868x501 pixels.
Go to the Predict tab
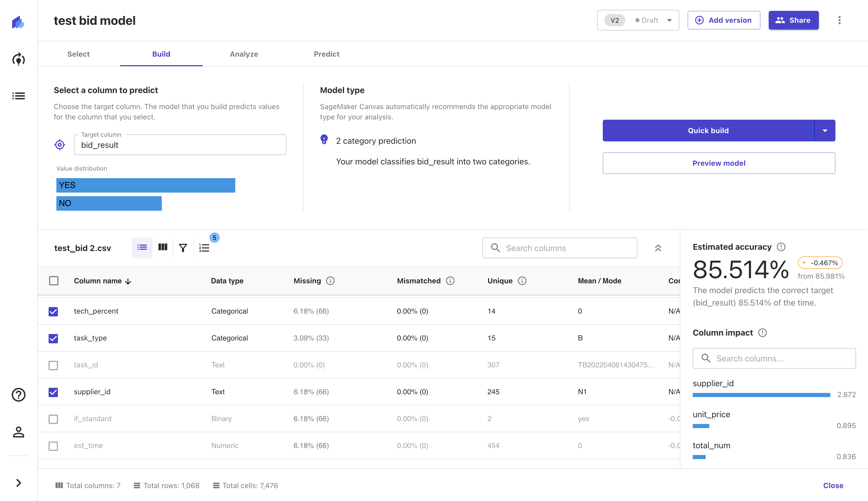tap(326, 54)
